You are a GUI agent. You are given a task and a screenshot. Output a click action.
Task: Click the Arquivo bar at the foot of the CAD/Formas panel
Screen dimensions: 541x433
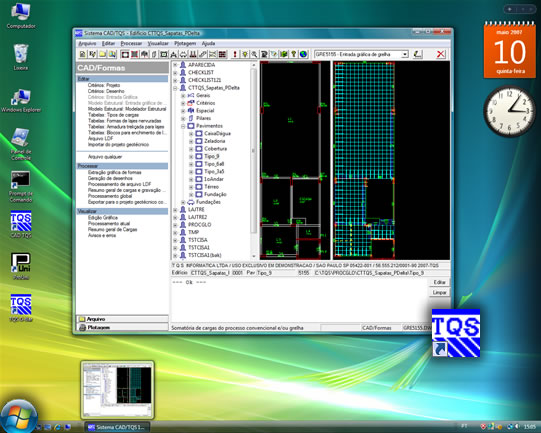pyautogui.click(x=122, y=319)
